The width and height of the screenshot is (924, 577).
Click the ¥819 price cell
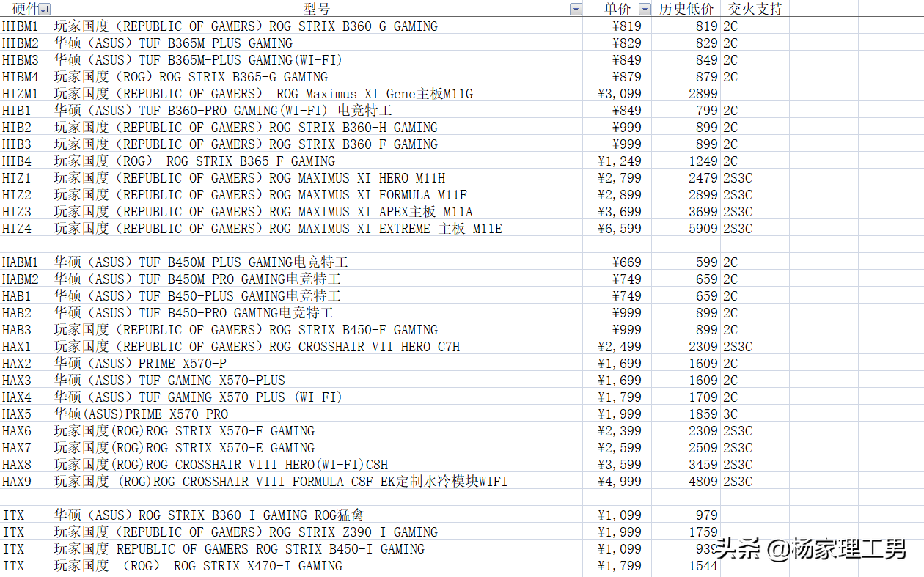tap(617, 26)
